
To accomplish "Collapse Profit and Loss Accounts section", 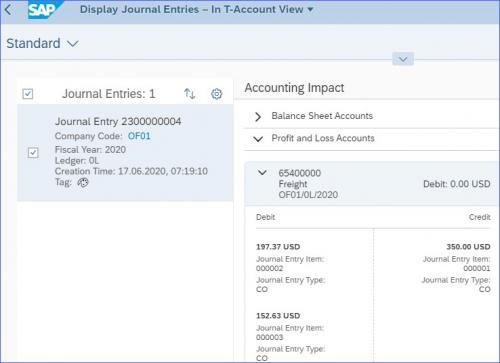I will click(258, 139).
